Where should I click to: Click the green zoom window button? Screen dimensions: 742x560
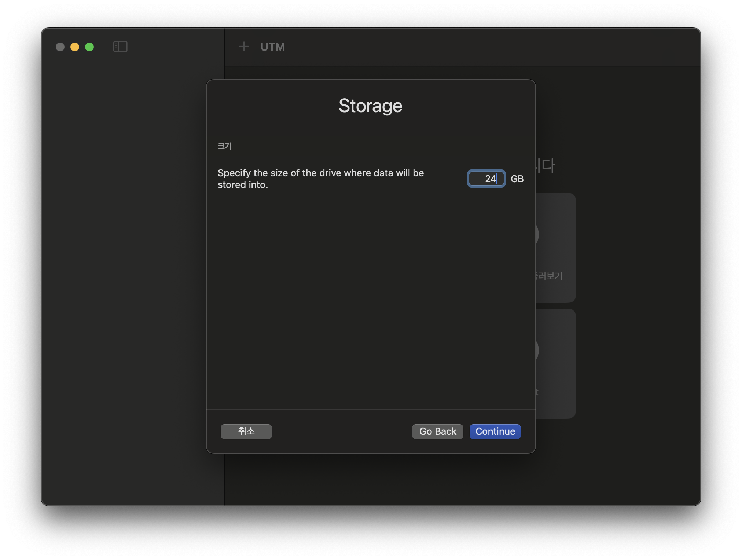[x=89, y=47]
